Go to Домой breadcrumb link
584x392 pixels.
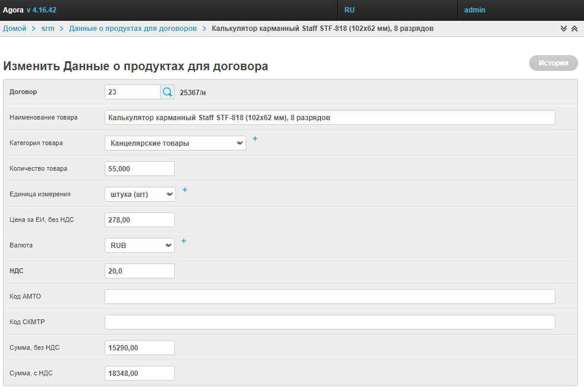coord(15,29)
